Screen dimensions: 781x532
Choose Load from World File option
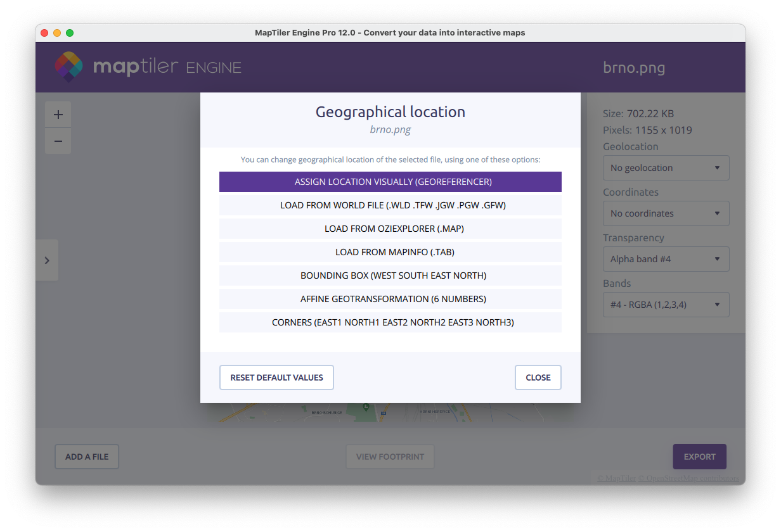(x=390, y=205)
